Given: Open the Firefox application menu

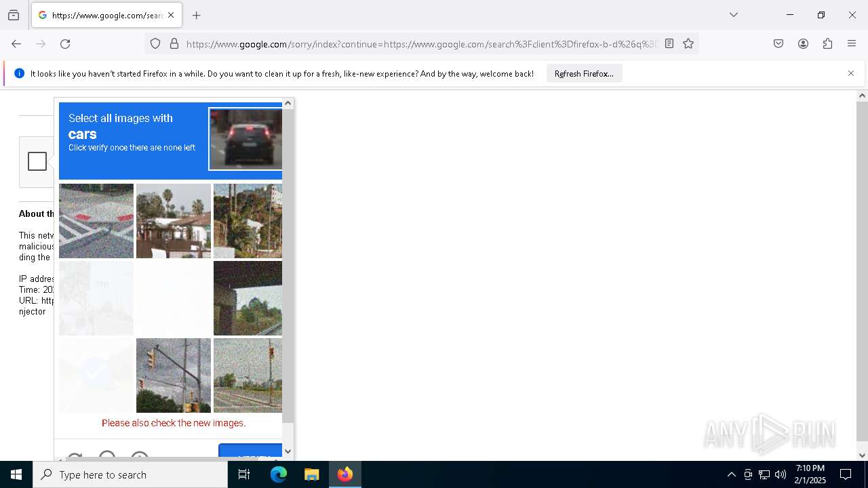Looking at the screenshot, I should pyautogui.click(x=852, y=44).
